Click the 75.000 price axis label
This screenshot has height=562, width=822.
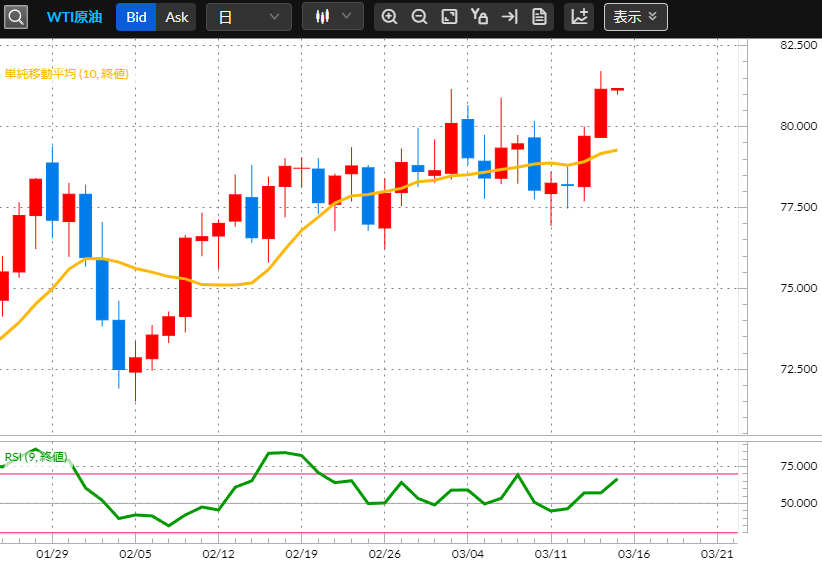[x=798, y=288]
